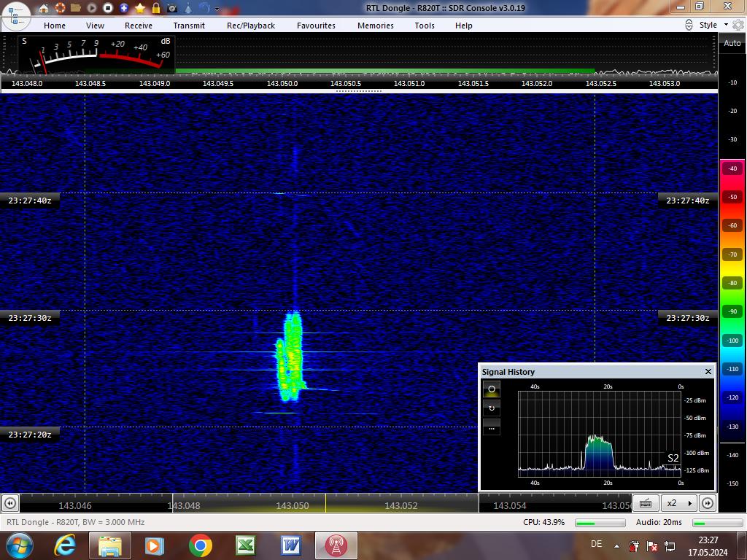Start the radio with the play icon

tap(92, 7)
